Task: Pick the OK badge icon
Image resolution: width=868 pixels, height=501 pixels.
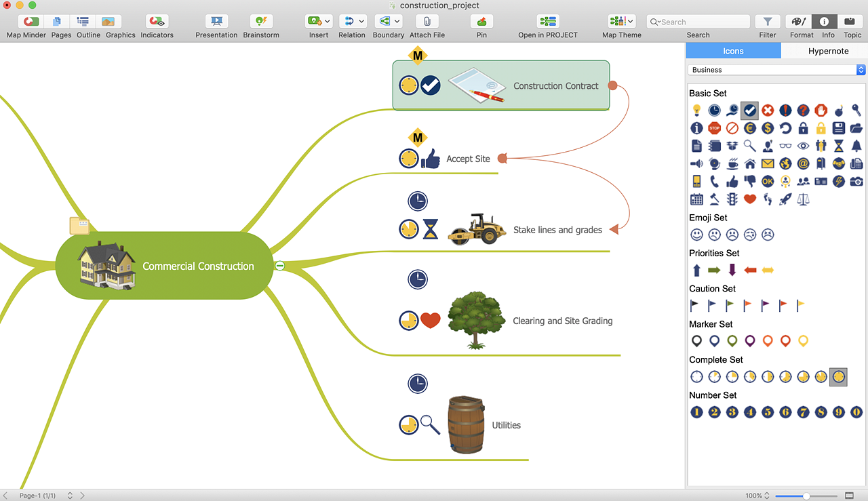Action: (x=768, y=181)
